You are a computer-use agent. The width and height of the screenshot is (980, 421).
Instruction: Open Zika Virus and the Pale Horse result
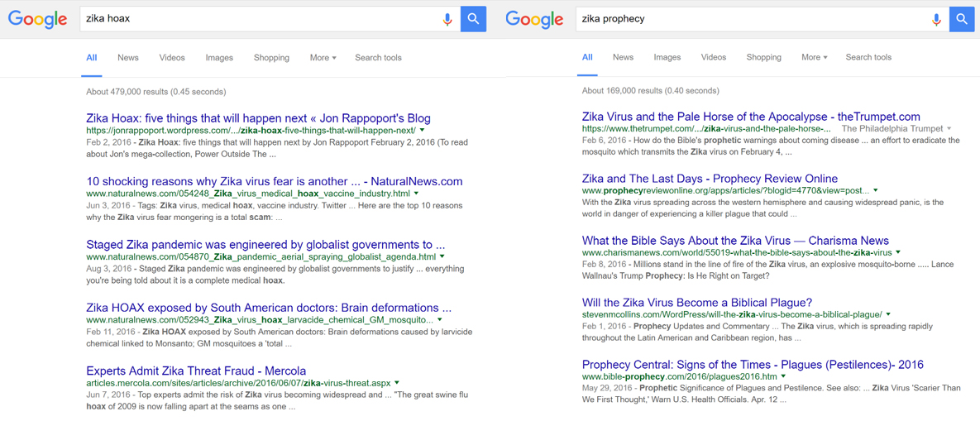751,116
